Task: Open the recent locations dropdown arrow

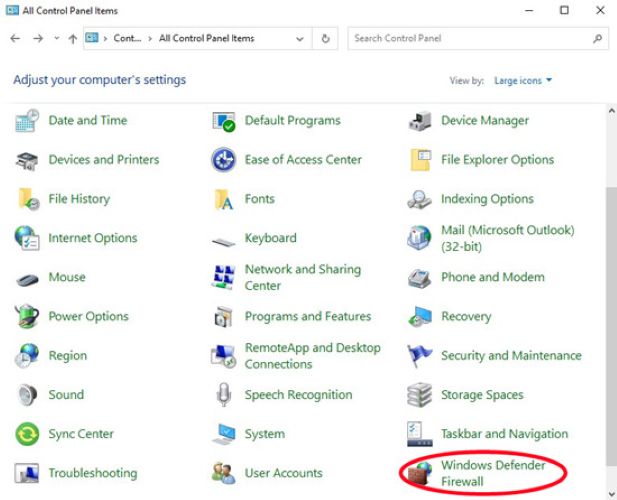Action: click(x=57, y=38)
